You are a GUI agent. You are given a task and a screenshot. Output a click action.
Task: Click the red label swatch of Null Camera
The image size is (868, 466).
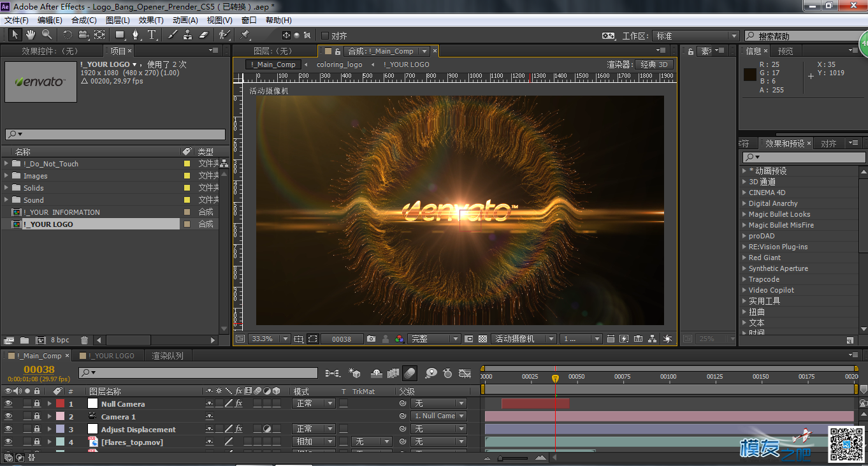point(60,404)
